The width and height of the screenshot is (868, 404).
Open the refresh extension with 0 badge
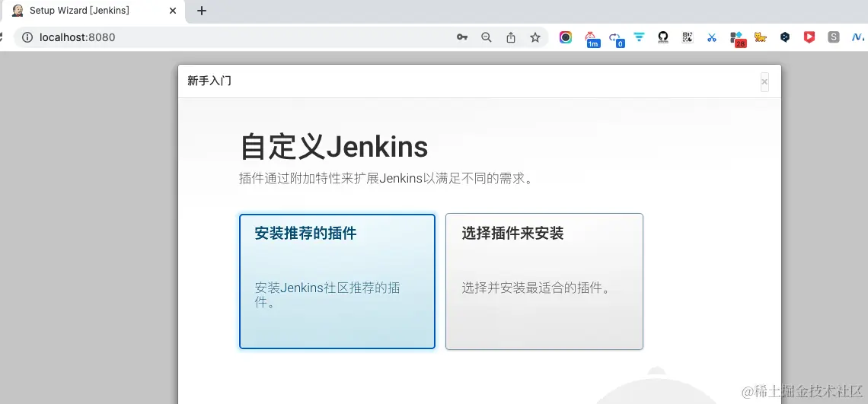point(615,38)
